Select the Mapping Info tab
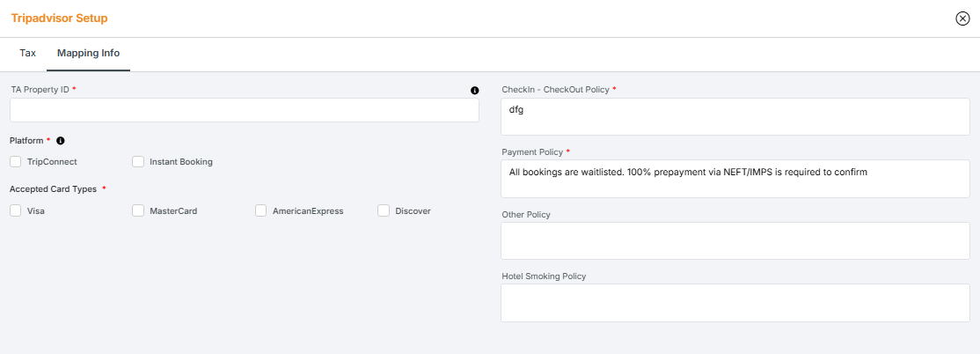 pyautogui.click(x=88, y=53)
